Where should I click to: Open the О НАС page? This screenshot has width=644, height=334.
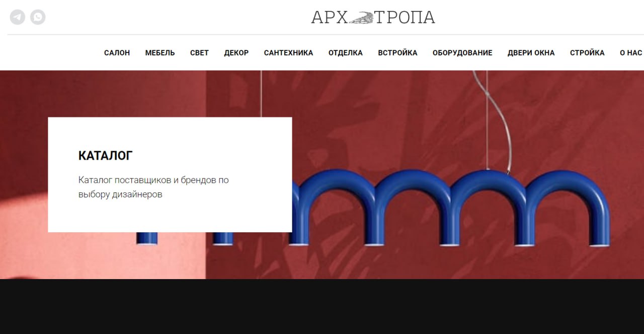(x=631, y=53)
